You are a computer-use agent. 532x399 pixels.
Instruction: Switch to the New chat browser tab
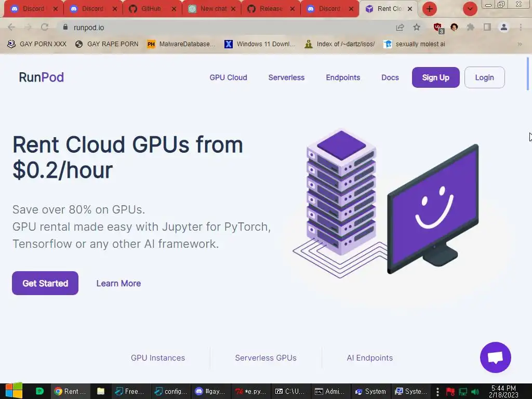point(210,9)
